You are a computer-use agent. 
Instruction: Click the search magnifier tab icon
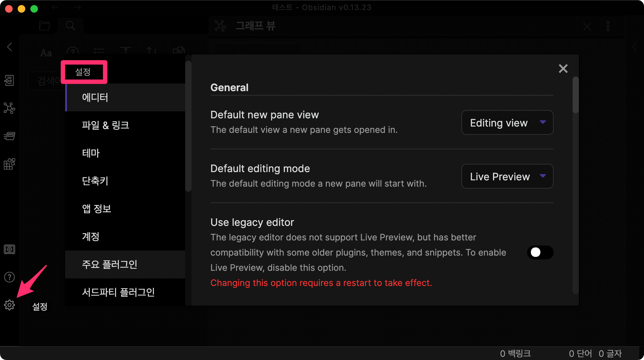click(x=70, y=26)
